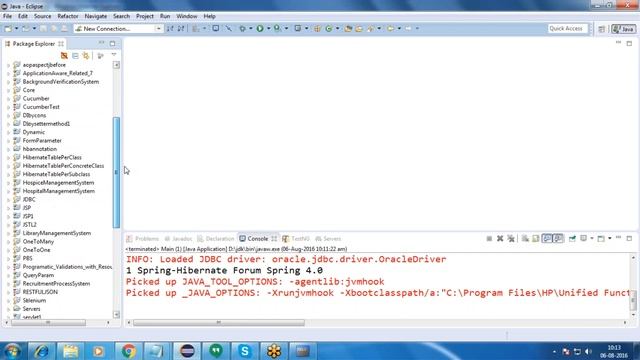Switch to the TestNG tab
The width and height of the screenshot is (640, 360).
pos(296,239)
